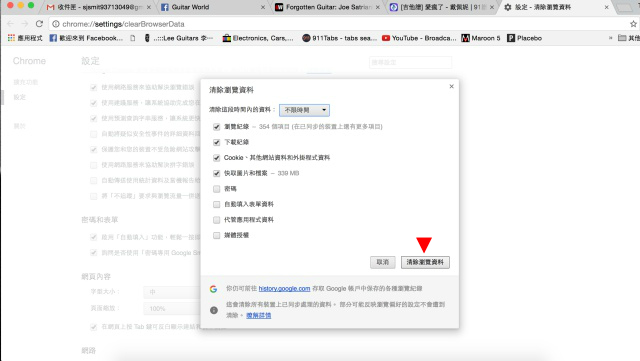The image size is (640, 361).
Task: Close the 吉他譜 tab
Action: point(492,7)
